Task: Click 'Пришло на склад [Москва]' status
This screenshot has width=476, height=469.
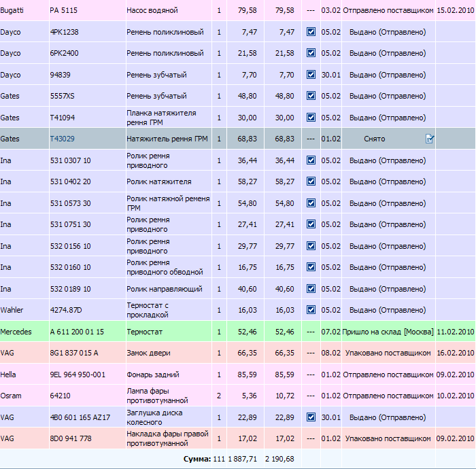Action: pyautogui.click(x=388, y=332)
